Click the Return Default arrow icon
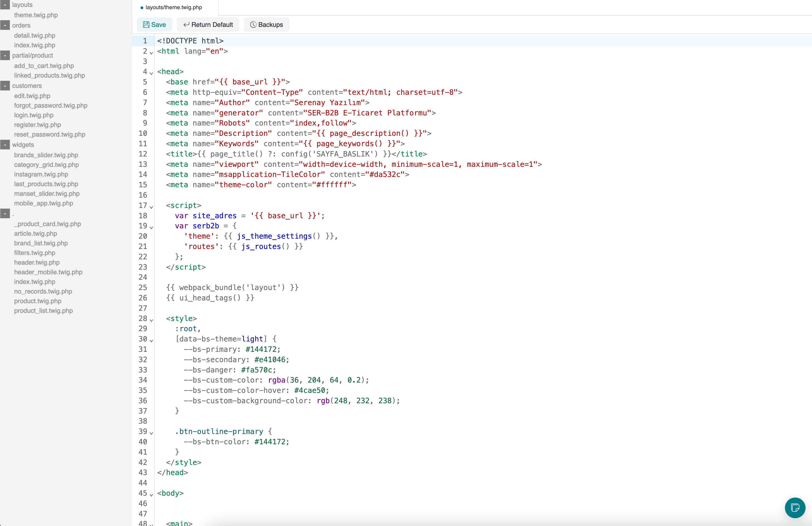 tap(186, 25)
